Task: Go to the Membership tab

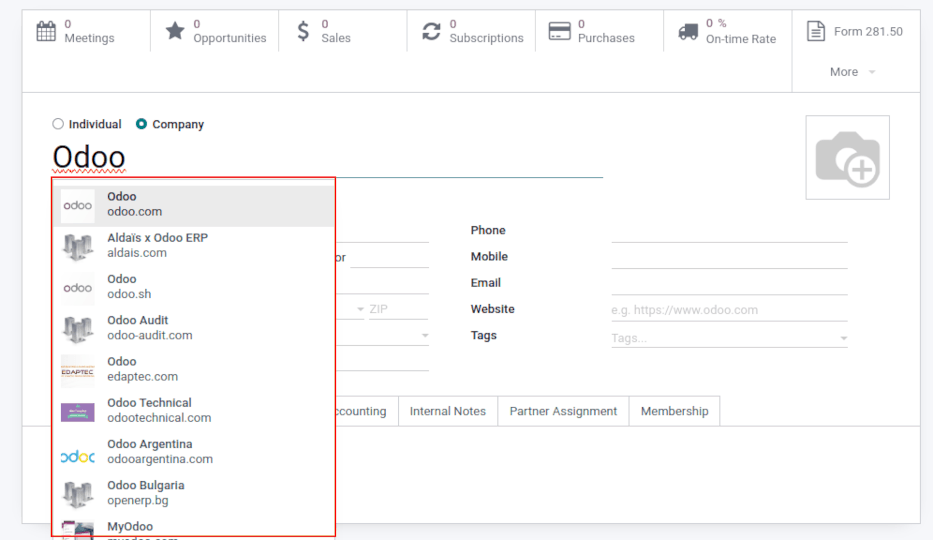Action: 674,411
